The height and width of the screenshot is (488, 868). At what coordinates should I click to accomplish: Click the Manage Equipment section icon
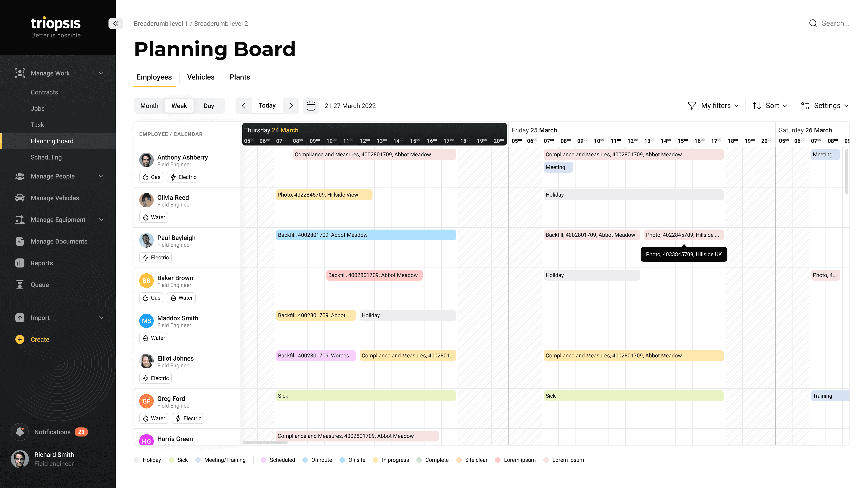20,219
